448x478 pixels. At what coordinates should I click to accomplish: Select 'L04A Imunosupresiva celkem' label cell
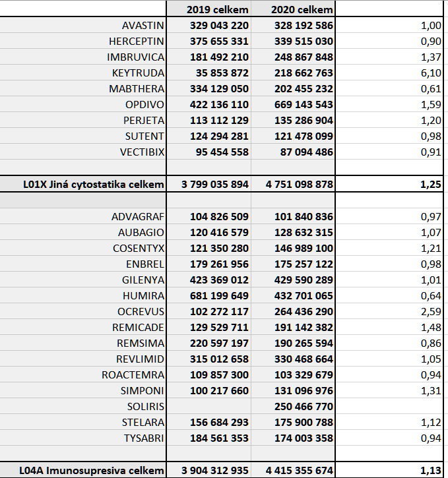point(83,470)
